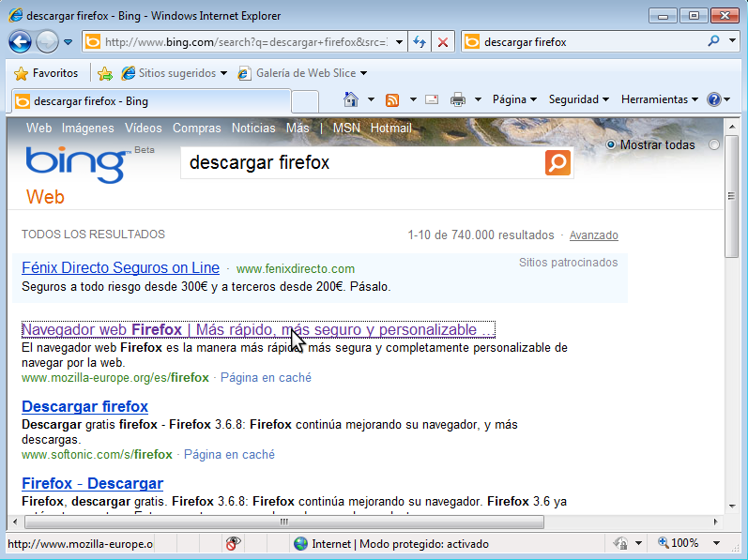The image size is (748, 560).
Task: Open the Seguridad menu
Action: coord(579,99)
